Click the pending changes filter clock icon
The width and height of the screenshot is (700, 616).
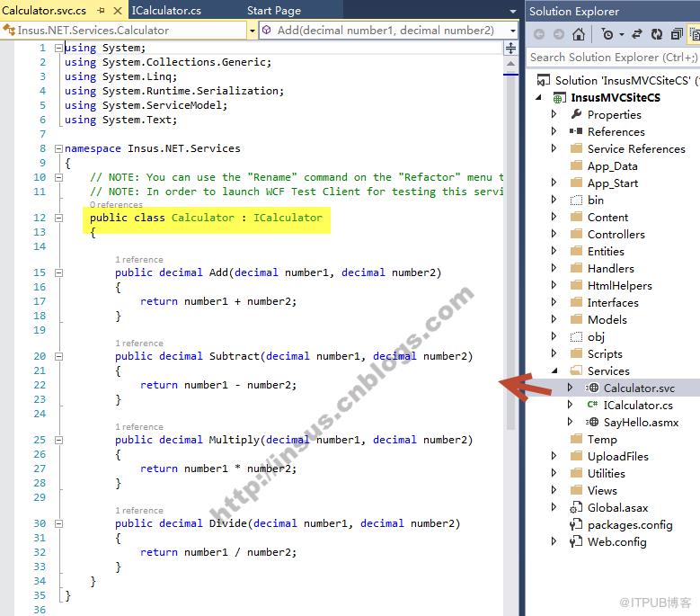click(607, 34)
